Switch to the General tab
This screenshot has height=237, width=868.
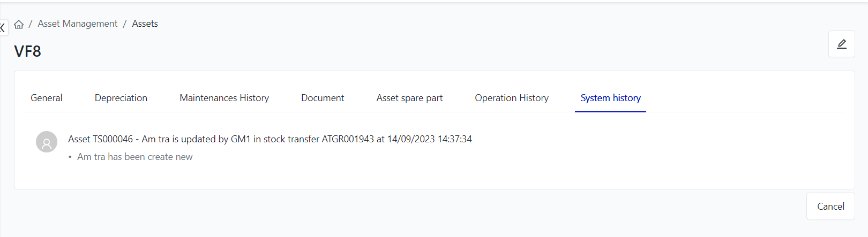click(x=47, y=98)
